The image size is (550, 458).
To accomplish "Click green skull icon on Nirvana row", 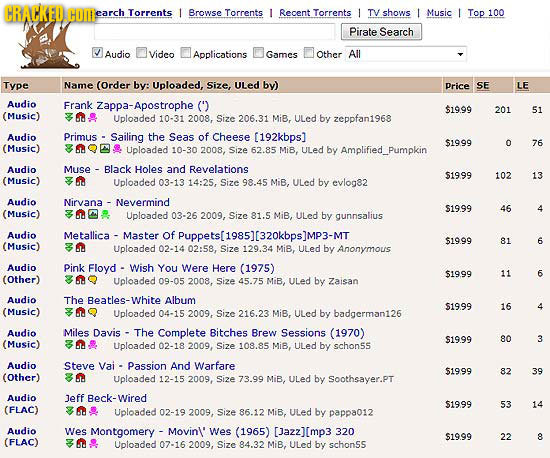I will click(x=105, y=214).
